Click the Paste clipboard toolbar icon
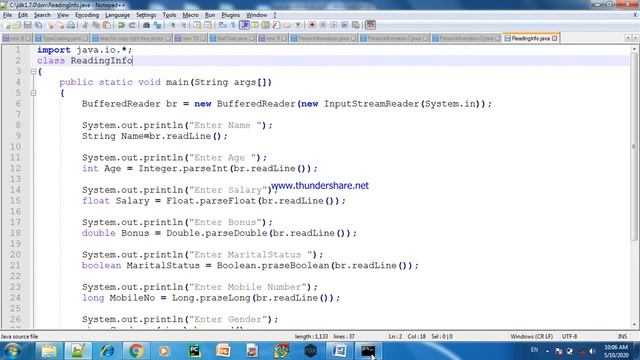Screen dimensions: 640x360 pos(107,25)
